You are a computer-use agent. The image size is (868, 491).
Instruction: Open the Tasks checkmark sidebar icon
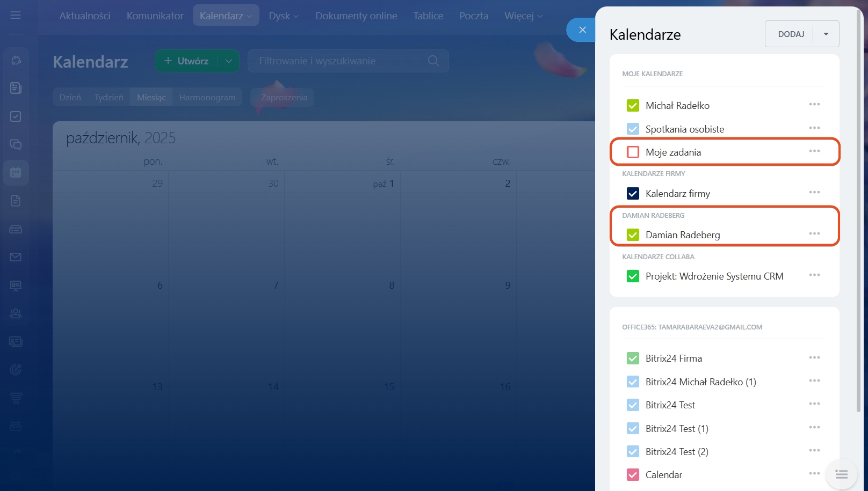tap(16, 116)
